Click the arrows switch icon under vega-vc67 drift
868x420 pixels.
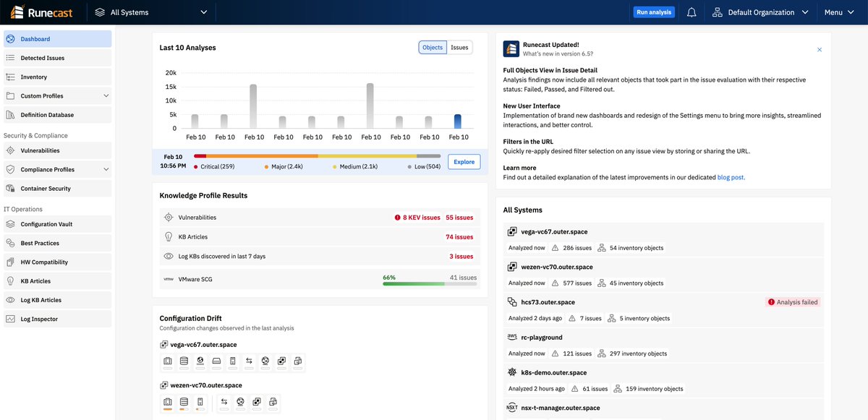249,362
